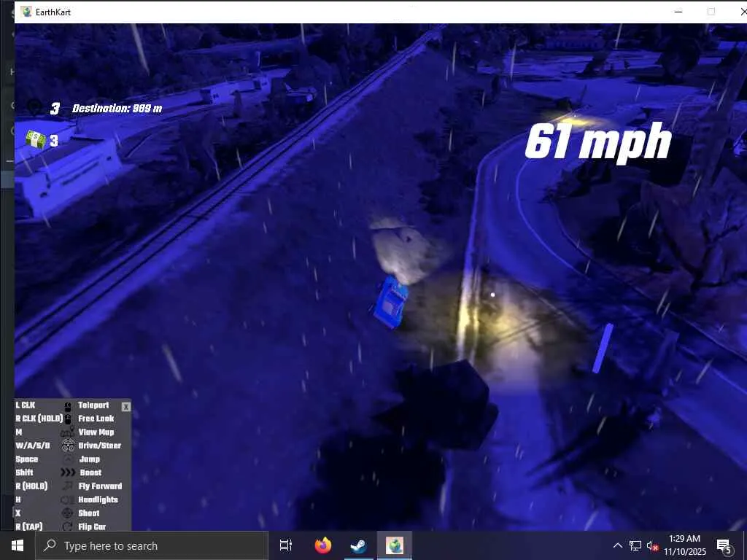Viewport: 747px width, 560px height.
Task: Open the Windows Start menu
Action: (x=18, y=545)
